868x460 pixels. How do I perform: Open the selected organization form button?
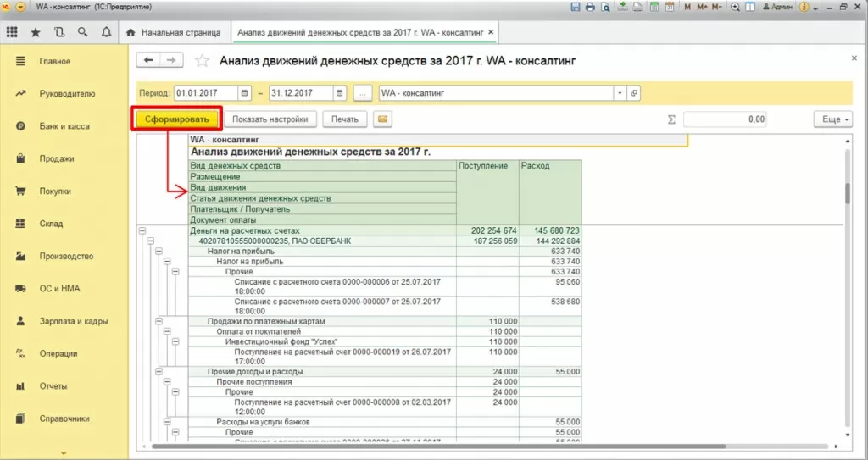pos(634,93)
